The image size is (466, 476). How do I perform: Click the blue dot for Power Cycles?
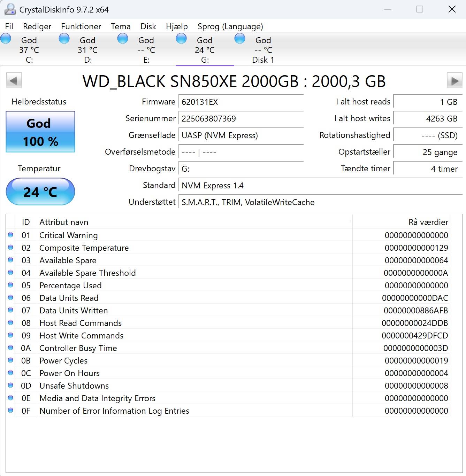click(x=10, y=360)
